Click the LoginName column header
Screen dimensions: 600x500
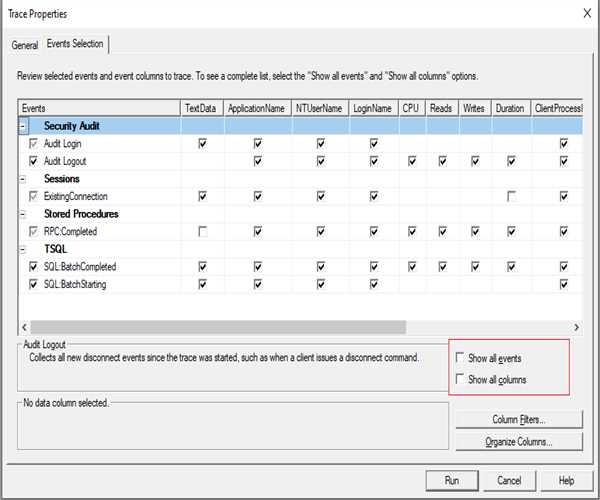click(373, 108)
